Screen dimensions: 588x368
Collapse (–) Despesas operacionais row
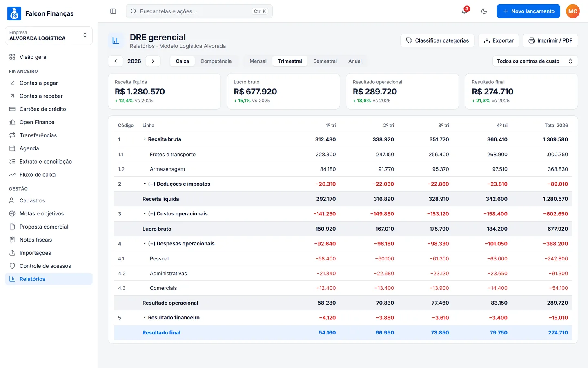pyautogui.click(x=145, y=244)
